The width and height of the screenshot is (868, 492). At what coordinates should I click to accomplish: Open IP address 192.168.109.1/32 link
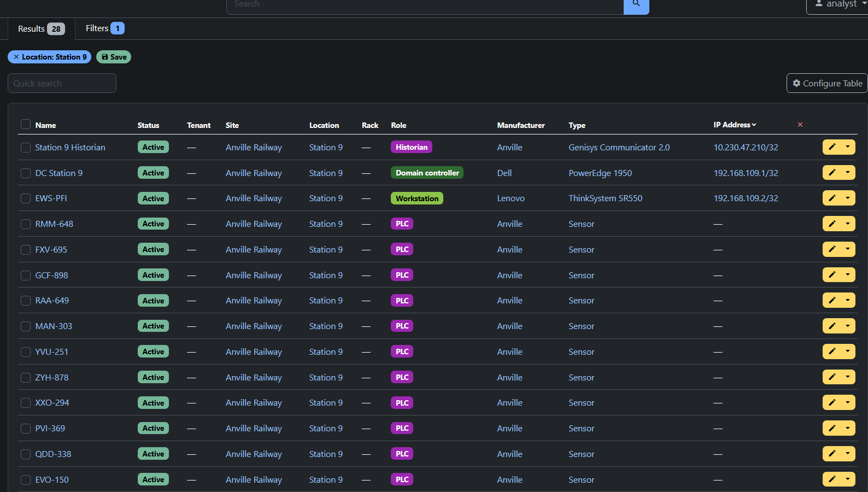[746, 173]
